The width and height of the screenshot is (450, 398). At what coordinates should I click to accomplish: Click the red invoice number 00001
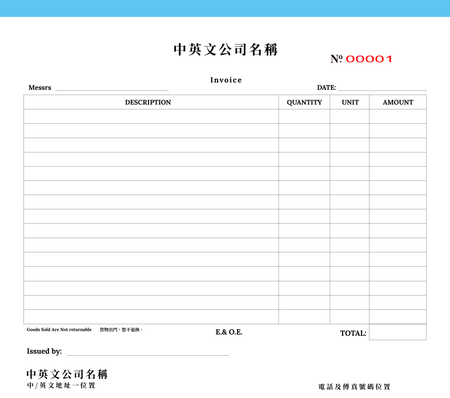click(x=369, y=59)
